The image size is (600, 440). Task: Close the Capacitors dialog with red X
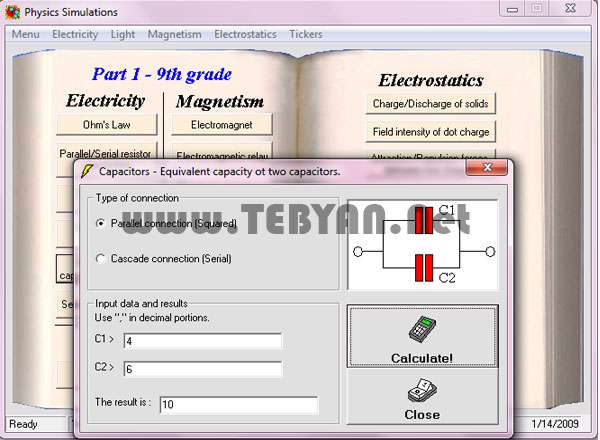[487, 168]
